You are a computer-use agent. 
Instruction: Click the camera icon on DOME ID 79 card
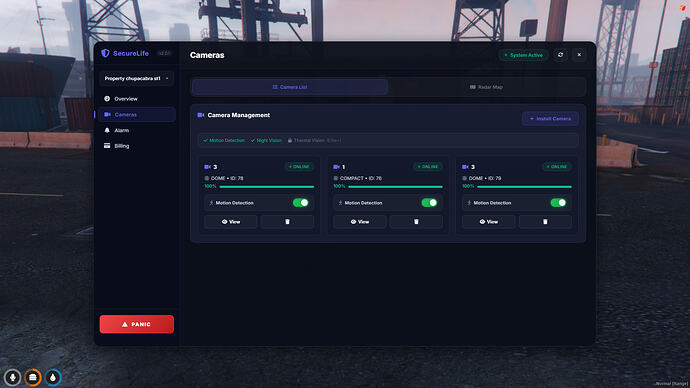[465, 167]
